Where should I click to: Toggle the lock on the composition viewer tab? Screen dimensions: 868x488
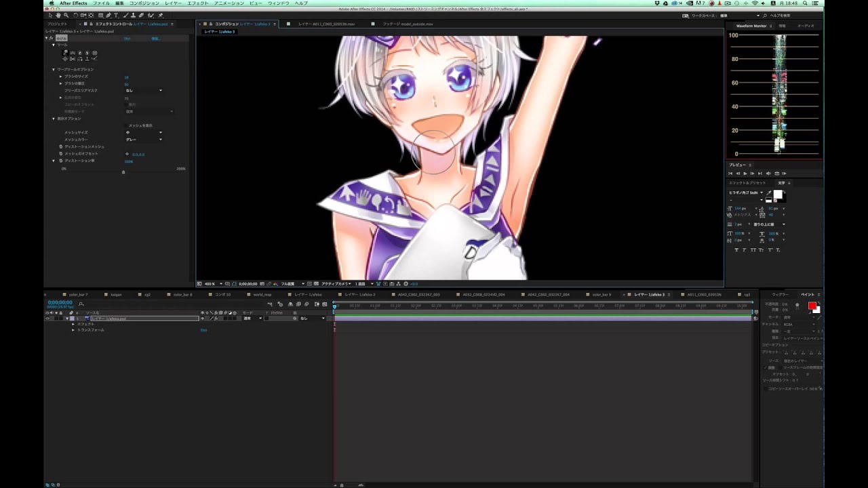click(210, 24)
